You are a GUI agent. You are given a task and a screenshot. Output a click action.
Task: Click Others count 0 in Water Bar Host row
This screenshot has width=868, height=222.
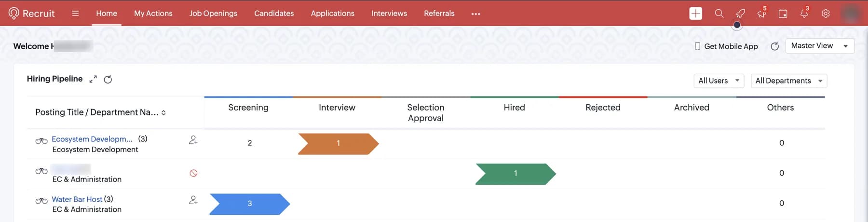tap(782, 203)
